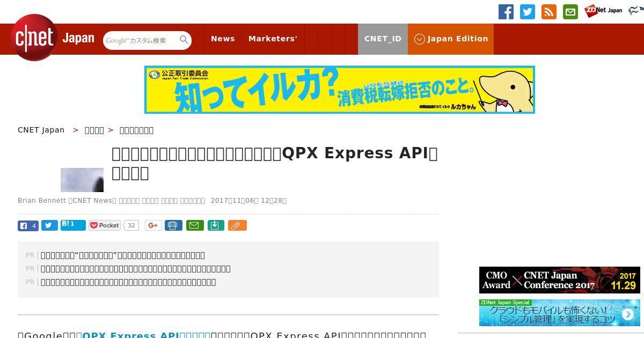Visit the ZDNet Japan logo link

[x=603, y=11]
